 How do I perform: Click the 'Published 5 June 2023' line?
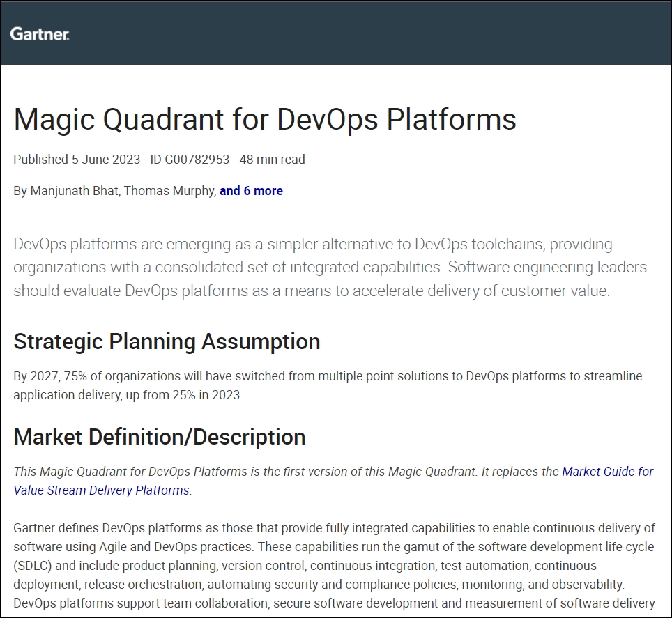point(159,160)
